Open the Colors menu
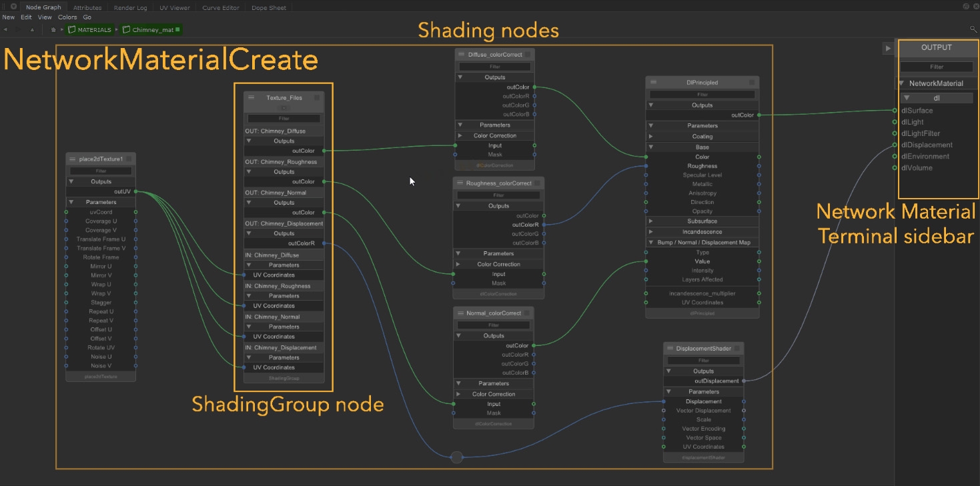Image resolution: width=980 pixels, height=486 pixels. [x=67, y=17]
